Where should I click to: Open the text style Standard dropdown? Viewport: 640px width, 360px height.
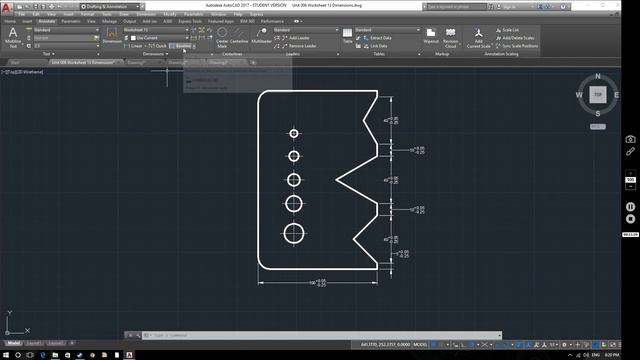click(x=66, y=30)
